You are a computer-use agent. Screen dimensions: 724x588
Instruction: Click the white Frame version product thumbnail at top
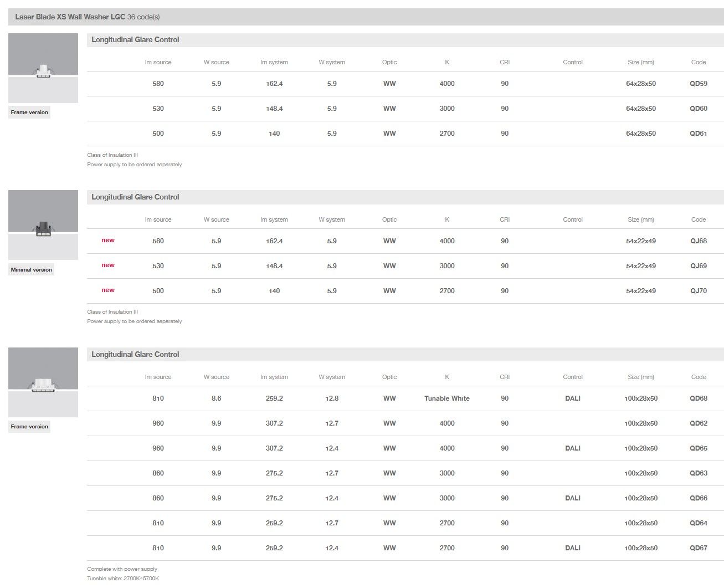tap(43, 68)
